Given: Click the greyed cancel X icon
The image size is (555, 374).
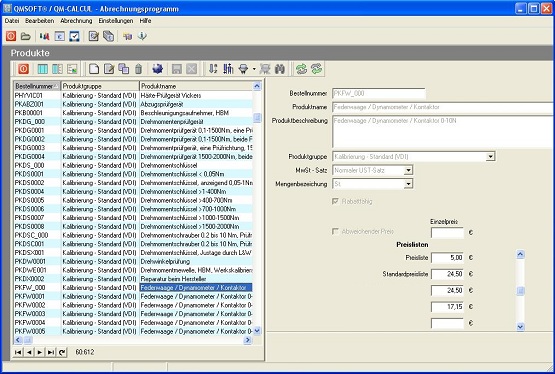Looking at the screenshot, I should (191, 69).
